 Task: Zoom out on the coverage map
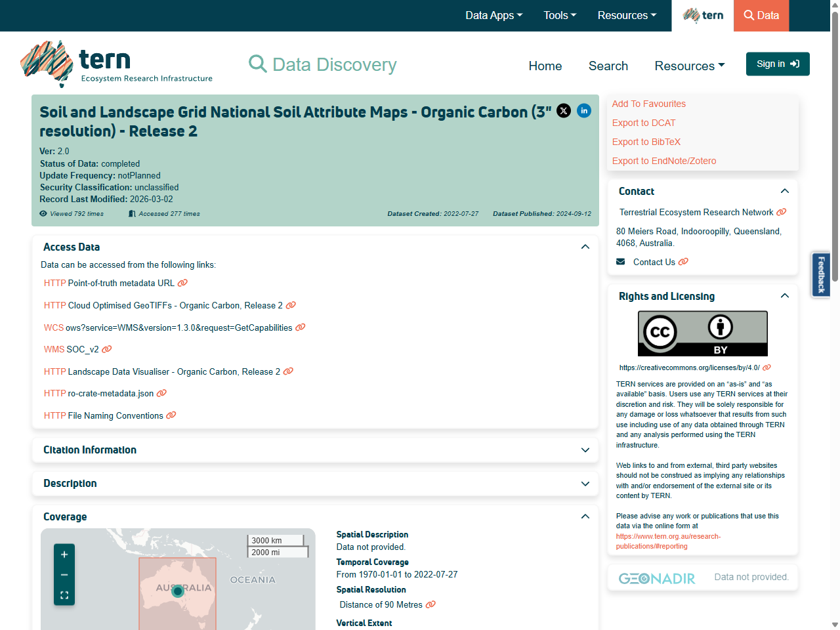[64, 575]
